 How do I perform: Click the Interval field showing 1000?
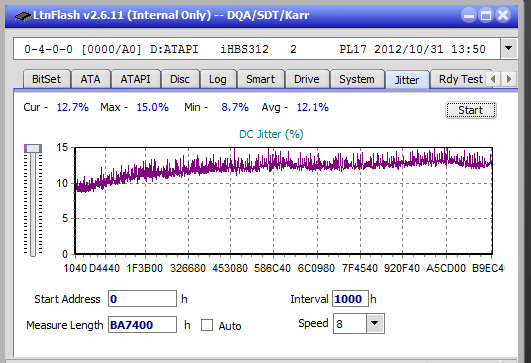(x=350, y=299)
